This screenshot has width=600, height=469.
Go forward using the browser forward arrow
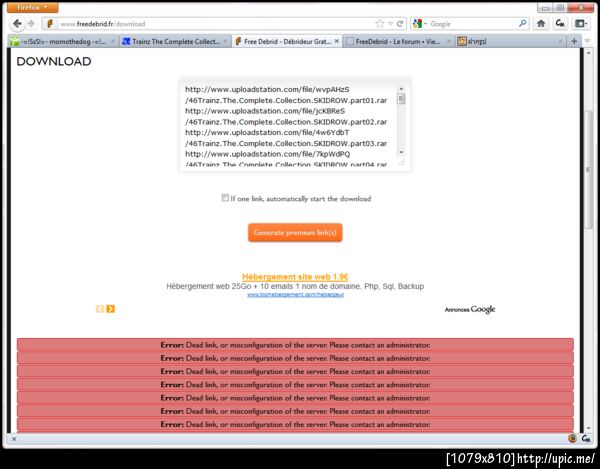31,24
